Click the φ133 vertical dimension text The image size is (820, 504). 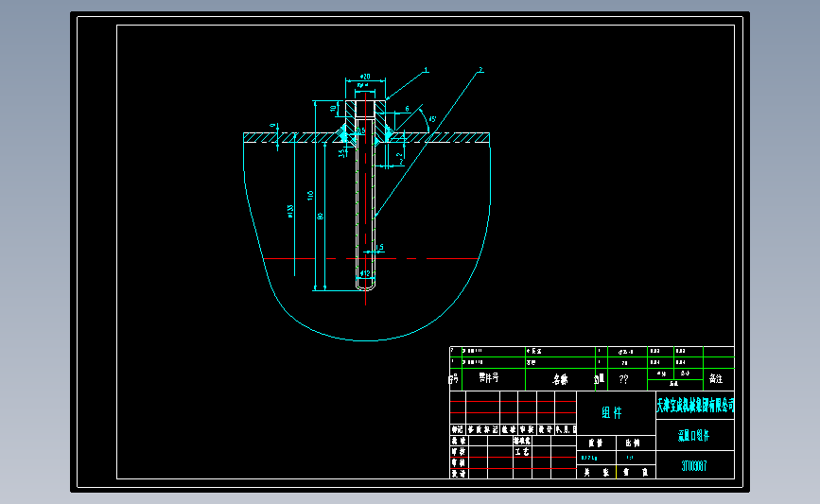pos(290,211)
